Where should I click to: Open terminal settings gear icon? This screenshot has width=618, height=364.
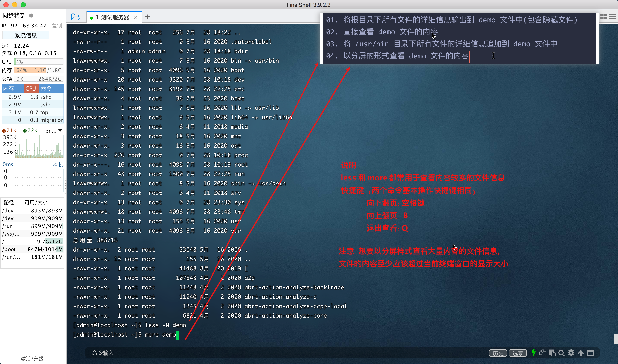click(571, 353)
